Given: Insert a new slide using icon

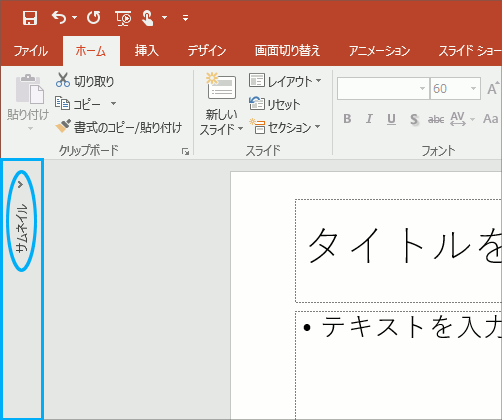Looking at the screenshot, I should pos(221,86).
